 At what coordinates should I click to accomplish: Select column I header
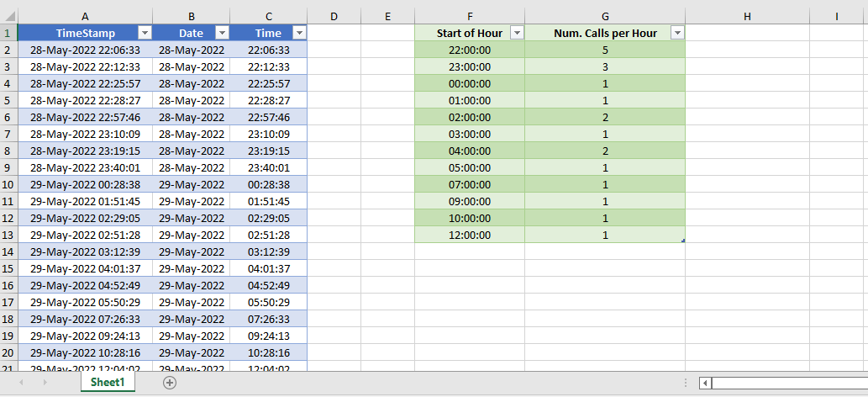pos(837,17)
